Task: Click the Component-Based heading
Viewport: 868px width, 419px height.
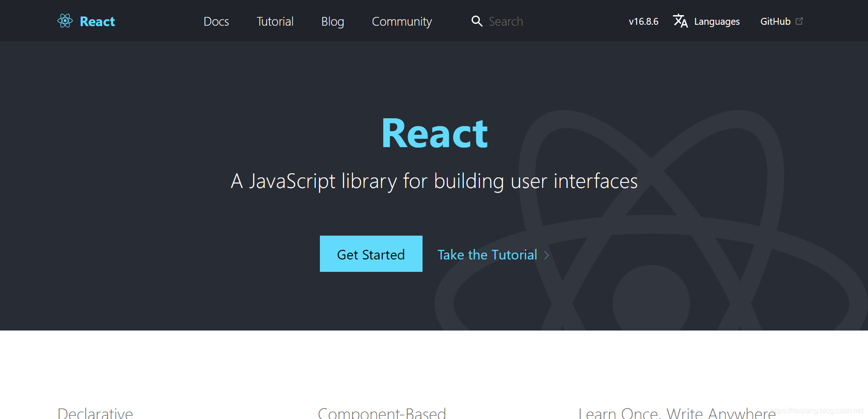Action: (382, 413)
